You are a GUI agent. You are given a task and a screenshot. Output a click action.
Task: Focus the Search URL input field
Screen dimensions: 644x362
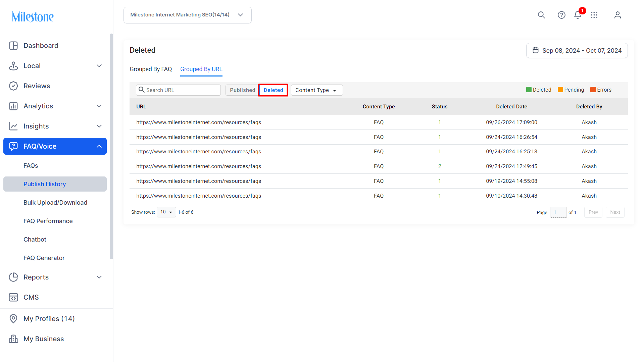click(178, 90)
